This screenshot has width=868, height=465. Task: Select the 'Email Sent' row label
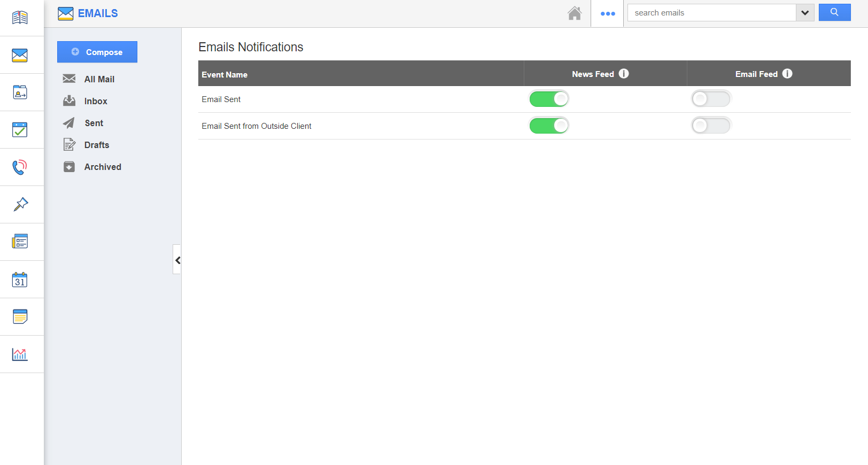[221, 99]
